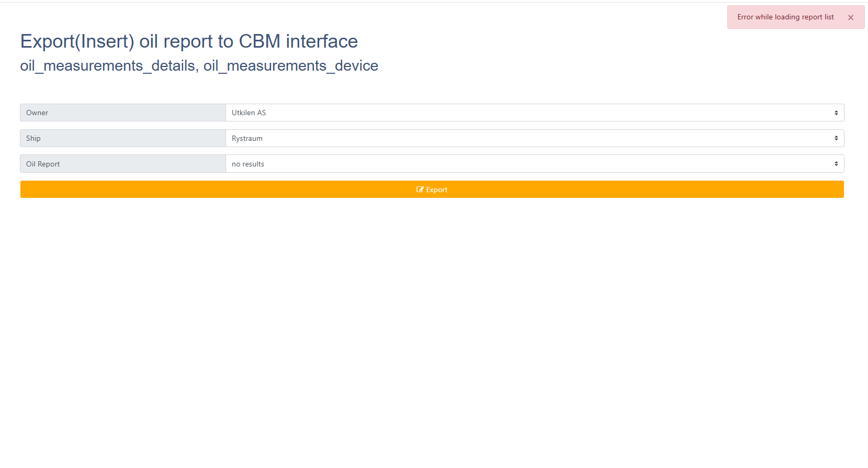Click 'oil report' phrase in page title
868x468 pixels.
click(176, 41)
